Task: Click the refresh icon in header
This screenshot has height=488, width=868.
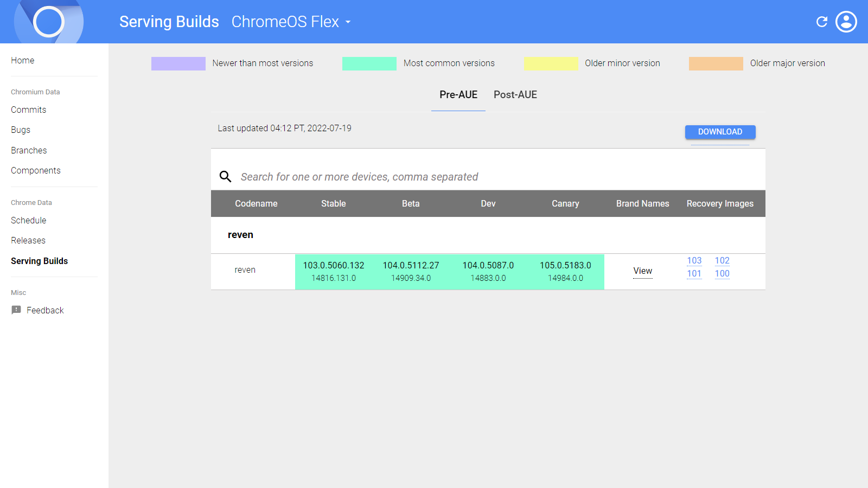Action: coord(822,22)
